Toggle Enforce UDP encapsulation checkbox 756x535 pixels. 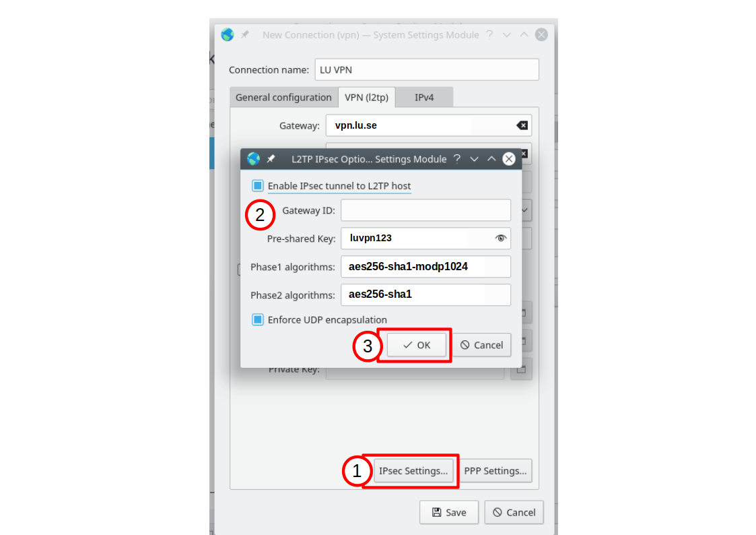(257, 320)
